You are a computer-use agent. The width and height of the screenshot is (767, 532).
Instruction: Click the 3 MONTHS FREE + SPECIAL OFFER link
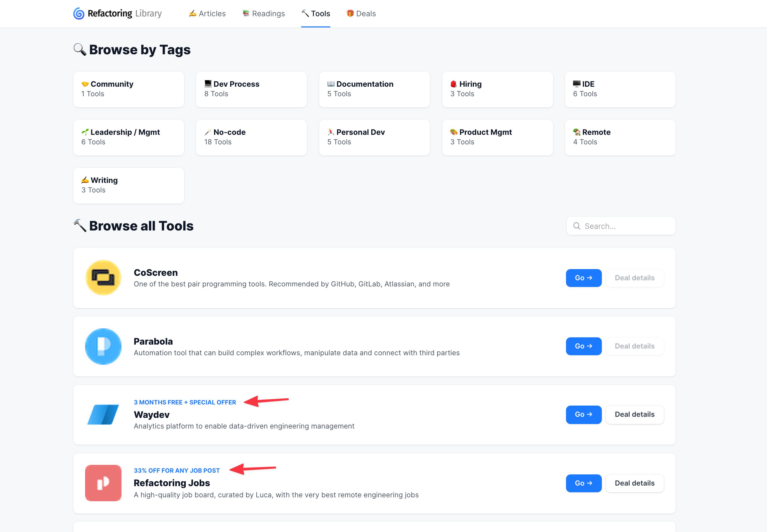coord(185,402)
